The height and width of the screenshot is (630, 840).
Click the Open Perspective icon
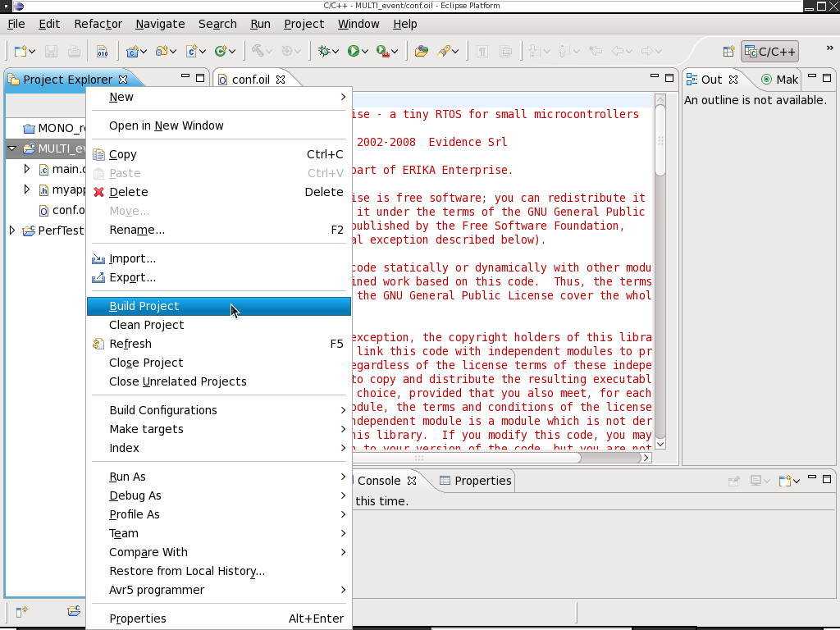click(x=728, y=52)
